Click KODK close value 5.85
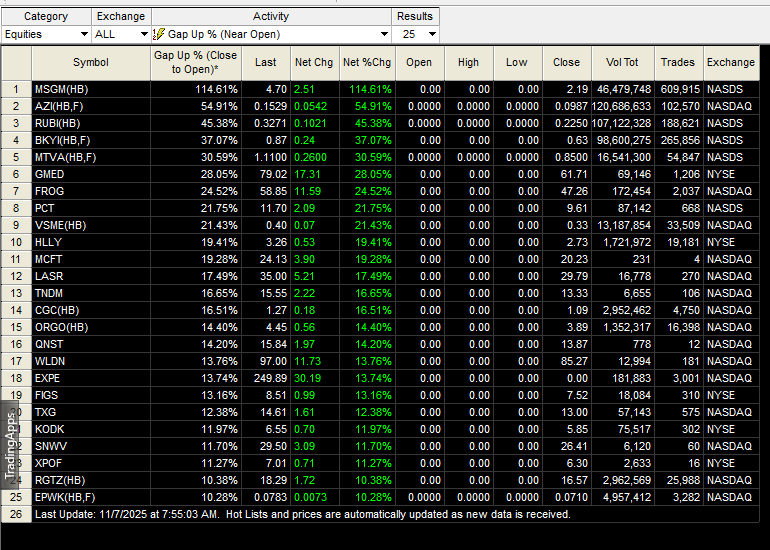 (577, 429)
